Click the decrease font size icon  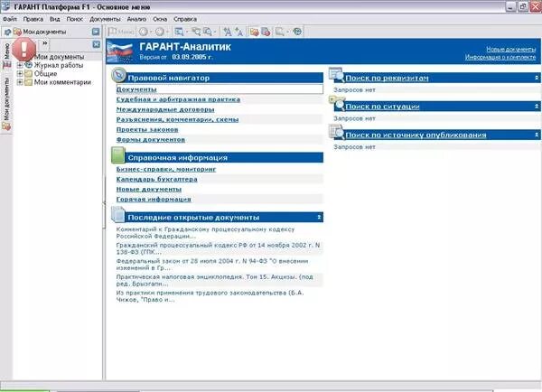238,32
